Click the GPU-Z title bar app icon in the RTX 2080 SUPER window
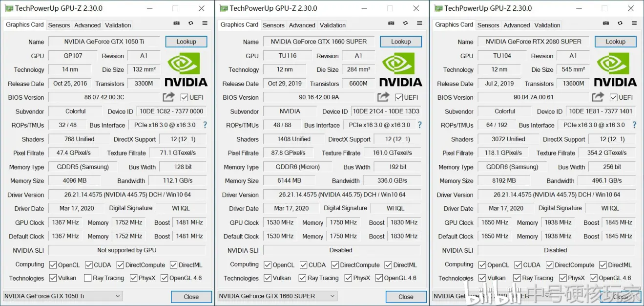The height and width of the screenshot is (306, 644). [438, 8]
